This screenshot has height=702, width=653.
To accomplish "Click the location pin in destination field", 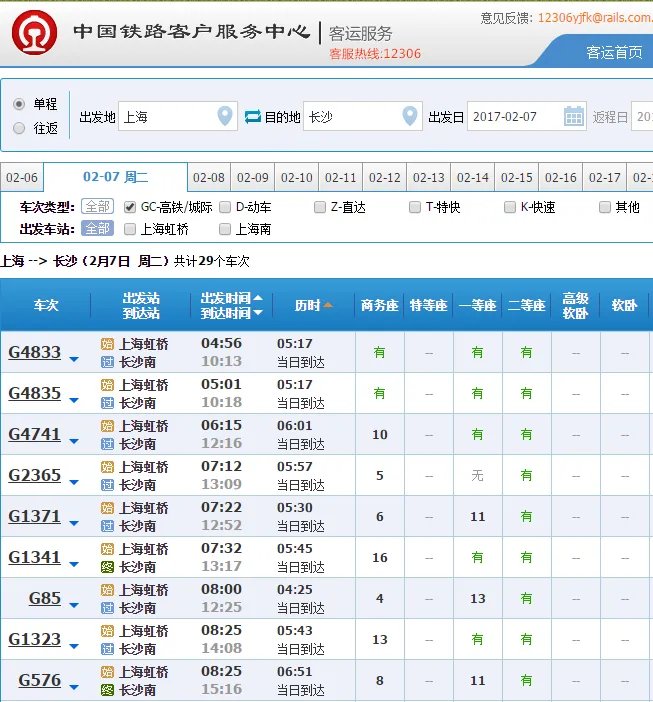I will (410, 116).
